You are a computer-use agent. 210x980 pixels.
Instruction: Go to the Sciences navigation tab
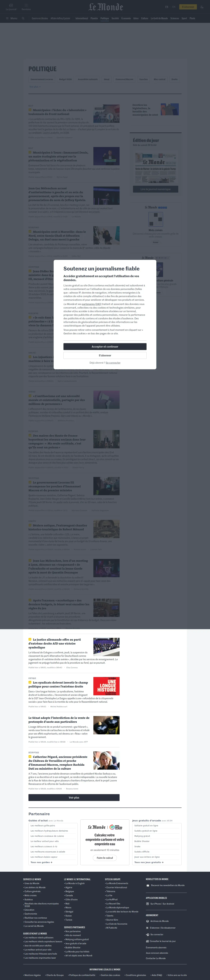(175, 18)
